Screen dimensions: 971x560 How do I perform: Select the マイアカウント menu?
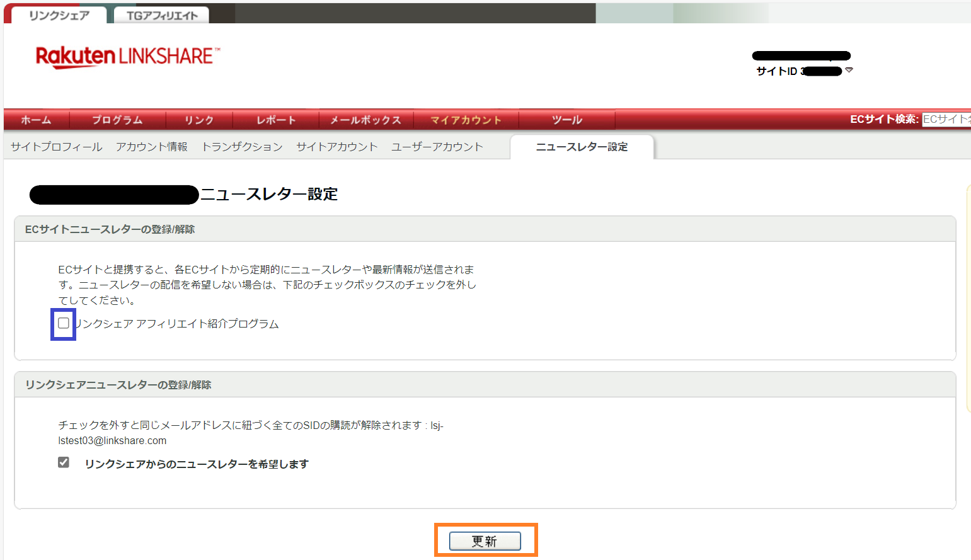(466, 120)
